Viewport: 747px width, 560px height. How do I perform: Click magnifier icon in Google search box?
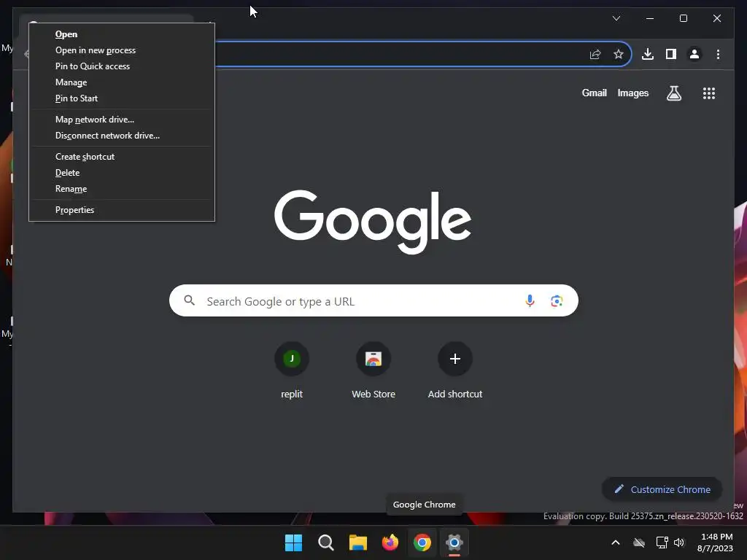click(x=190, y=300)
